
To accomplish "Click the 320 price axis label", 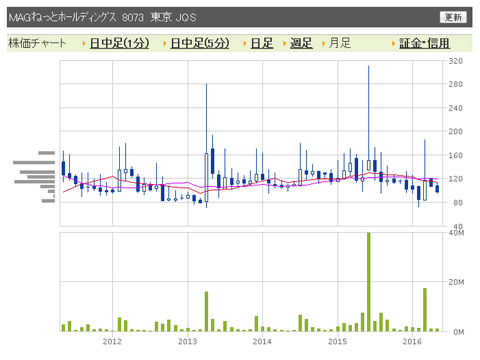I will (456, 61).
